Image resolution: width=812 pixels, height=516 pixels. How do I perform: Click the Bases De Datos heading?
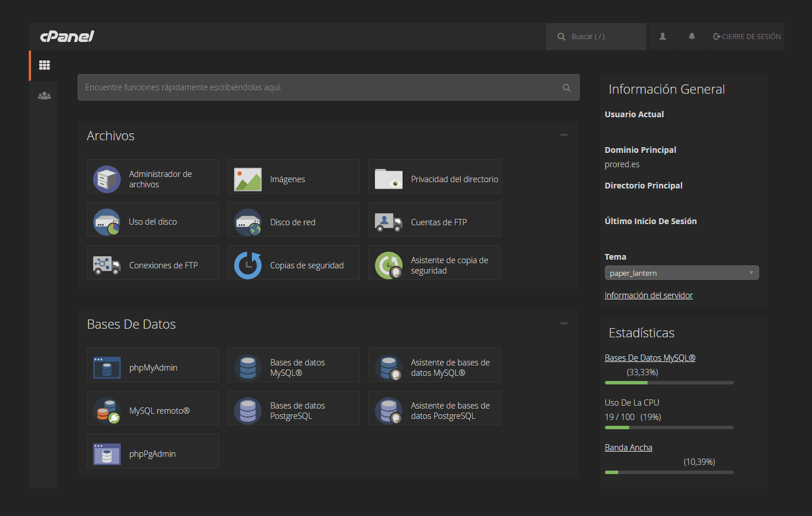[x=131, y=324]
